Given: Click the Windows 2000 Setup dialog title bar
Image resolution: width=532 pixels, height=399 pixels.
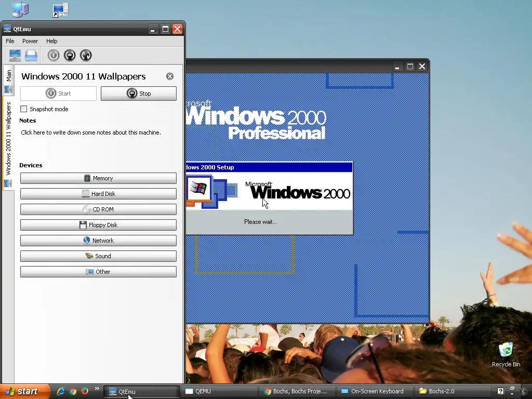Looking at the screenshot, I should (x=269, y=167).
